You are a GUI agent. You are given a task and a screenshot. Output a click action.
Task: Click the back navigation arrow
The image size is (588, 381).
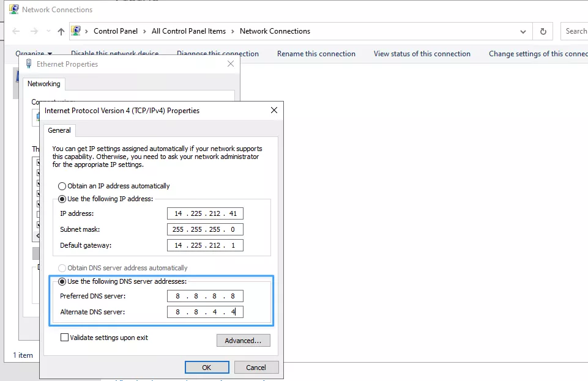pos(16,31)
